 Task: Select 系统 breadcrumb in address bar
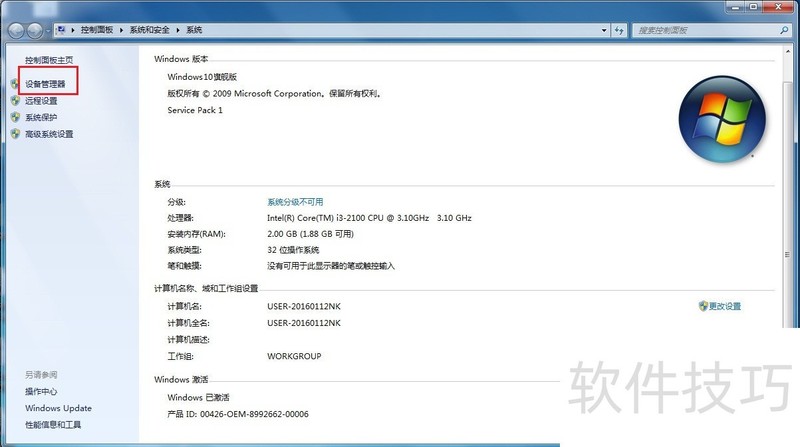[x=194, y=30]
